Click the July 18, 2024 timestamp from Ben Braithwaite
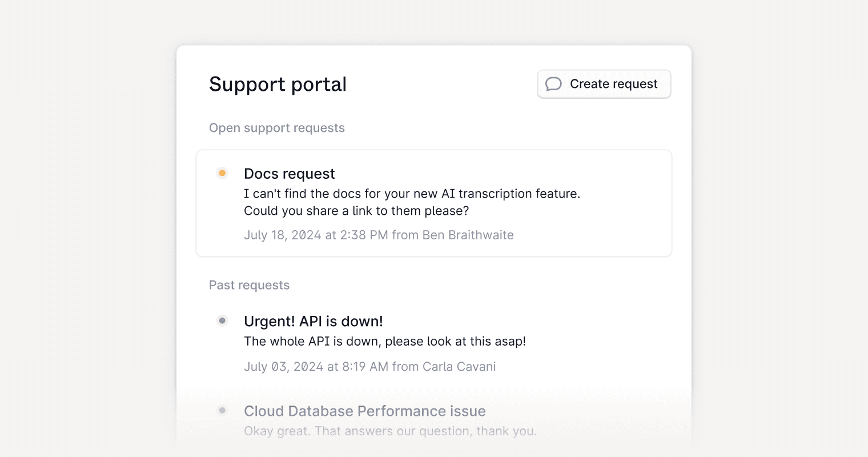 click(316, 235)
